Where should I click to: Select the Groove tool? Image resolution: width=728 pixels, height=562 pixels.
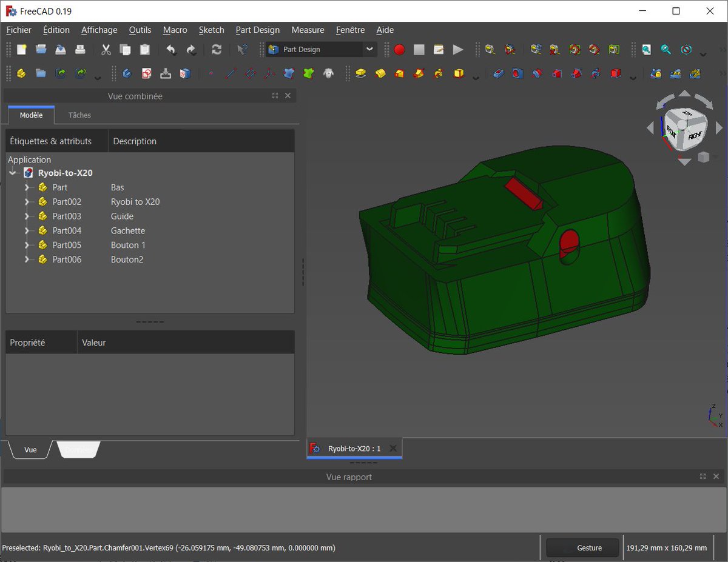click(537, 73)
